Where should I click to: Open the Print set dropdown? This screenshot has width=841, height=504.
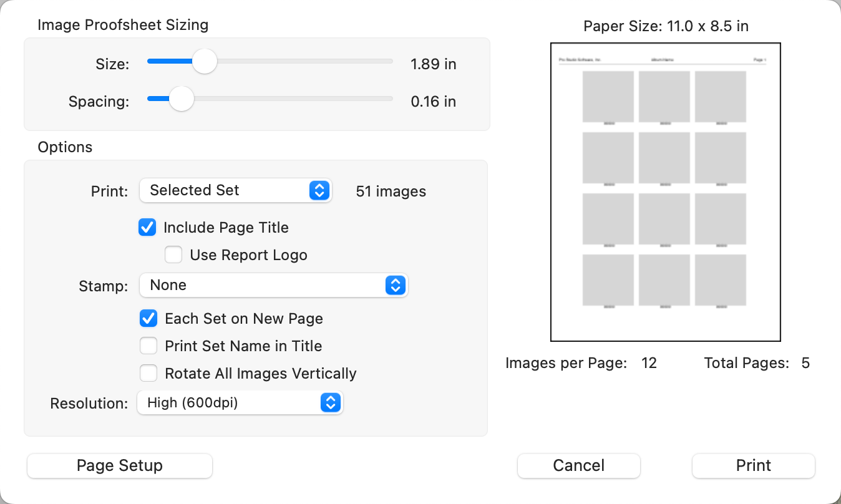coord(235,191)
